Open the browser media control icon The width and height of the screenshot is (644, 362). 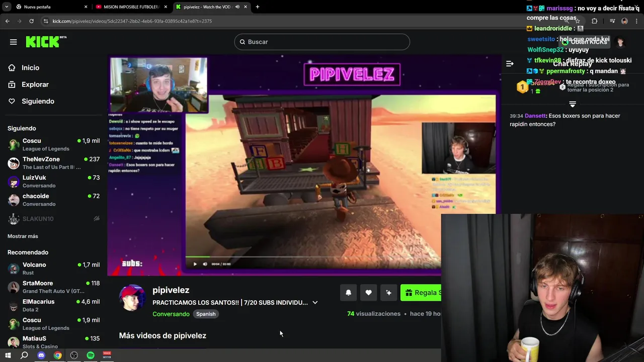coord(612,21)
